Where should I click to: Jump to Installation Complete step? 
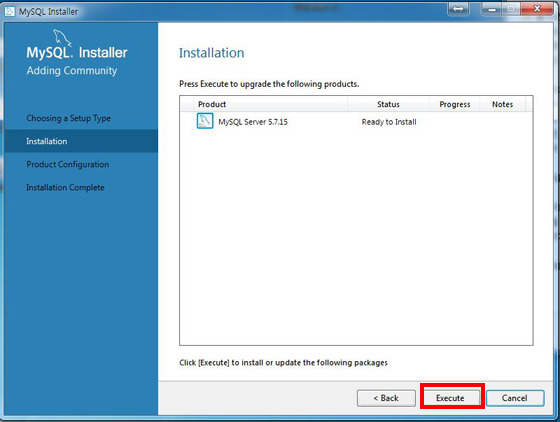pos(65,187)
